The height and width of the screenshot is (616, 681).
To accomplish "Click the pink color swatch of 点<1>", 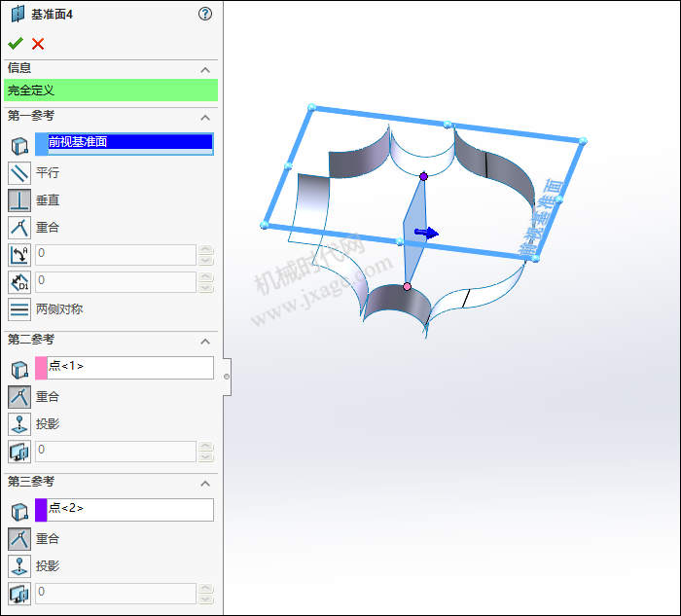I will [x=41, y=368].
